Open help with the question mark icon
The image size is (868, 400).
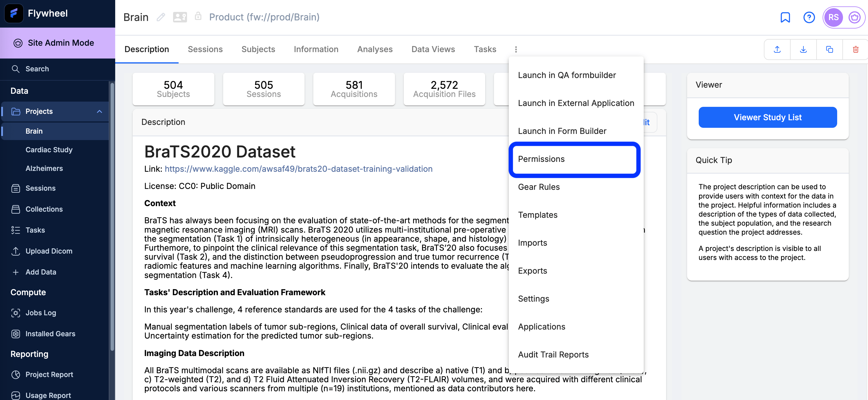click(809, 17)
